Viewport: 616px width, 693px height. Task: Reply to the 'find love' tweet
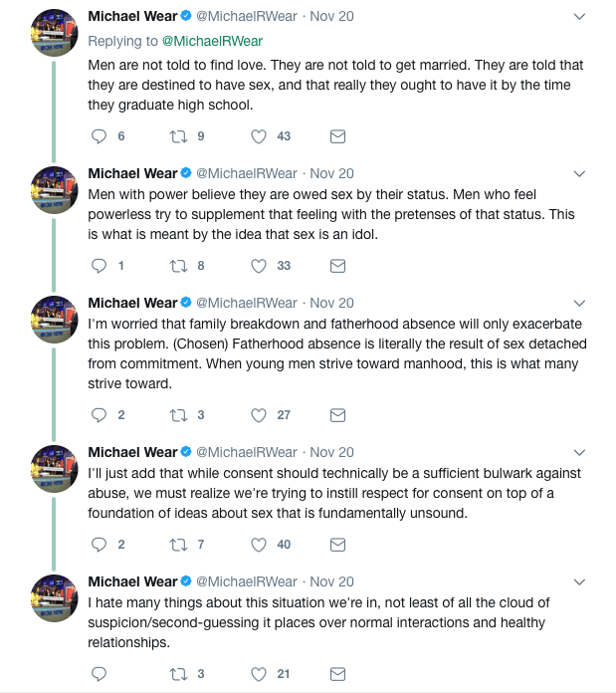[x=99, y=136]
